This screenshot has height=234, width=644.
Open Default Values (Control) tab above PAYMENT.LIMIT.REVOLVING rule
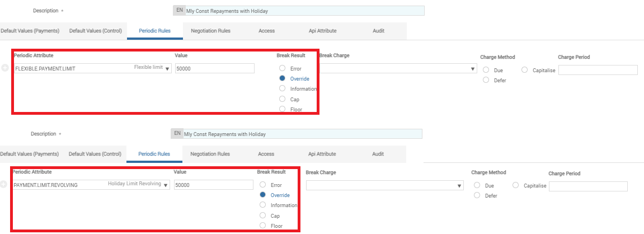click(95, 154)
